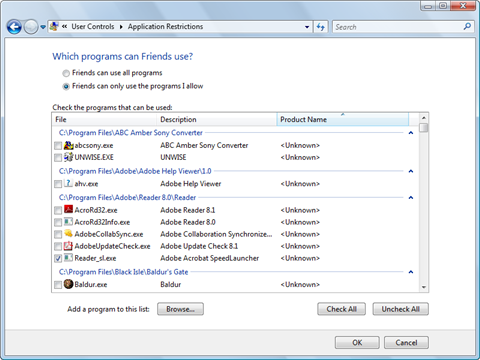Click the Adobe Reader 8.0 description

point(188,222)
